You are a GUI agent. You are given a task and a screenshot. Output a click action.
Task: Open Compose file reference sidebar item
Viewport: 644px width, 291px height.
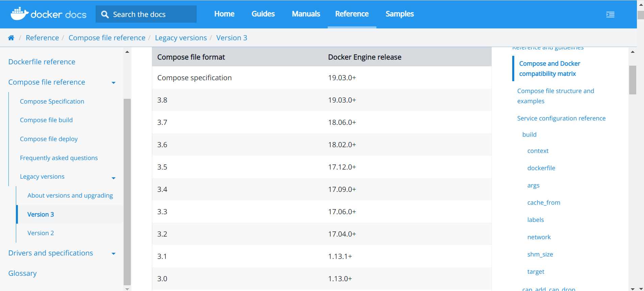47,82
